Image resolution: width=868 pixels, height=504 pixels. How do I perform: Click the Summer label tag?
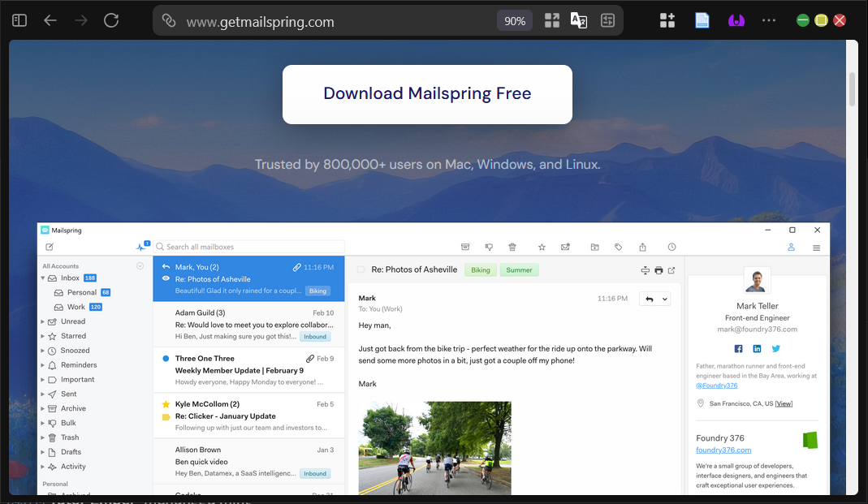[519, 270]
